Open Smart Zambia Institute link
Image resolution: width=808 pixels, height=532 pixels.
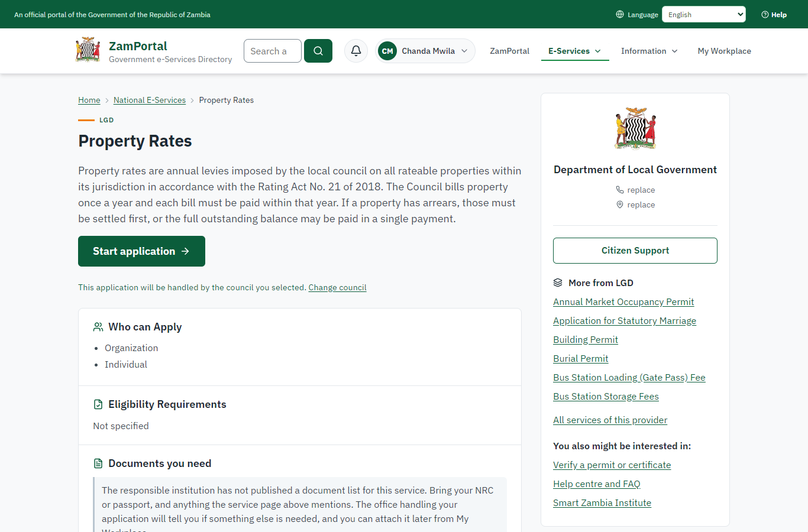(602, 502)
